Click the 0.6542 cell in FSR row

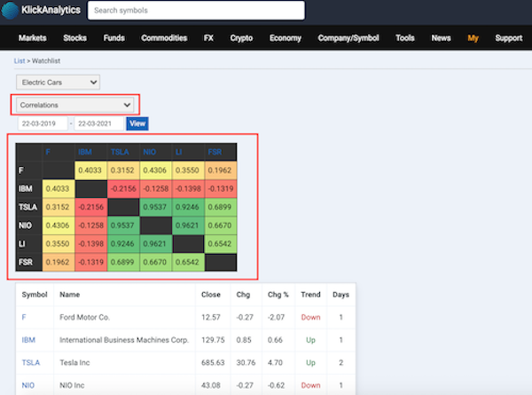point(188,262)
